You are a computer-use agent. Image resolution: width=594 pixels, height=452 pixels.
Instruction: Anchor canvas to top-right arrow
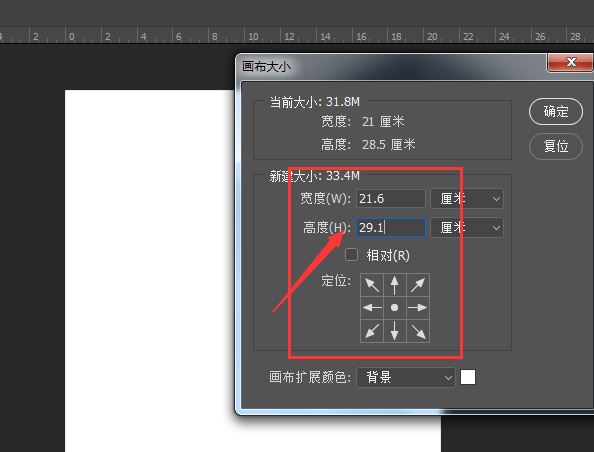(x=418, y=285)
